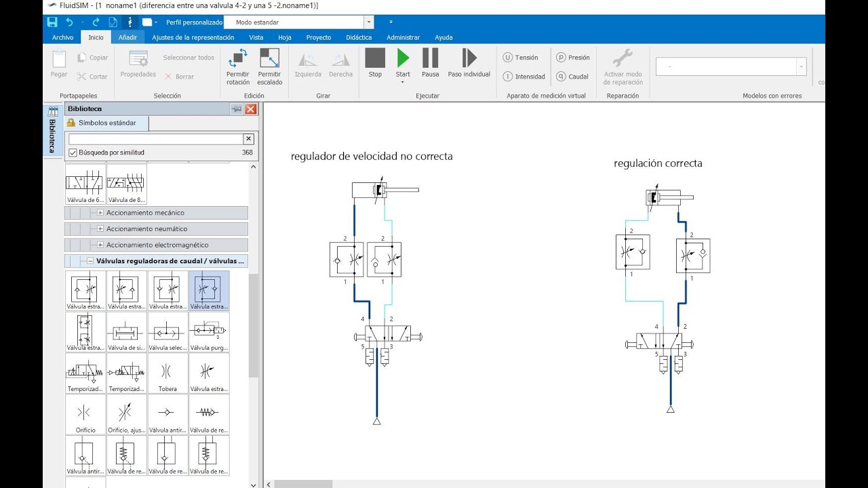Toggle the Caudal virtual measurement
Image resolution: width=868 pixels, height=488 pixels.
coord(572,77)
